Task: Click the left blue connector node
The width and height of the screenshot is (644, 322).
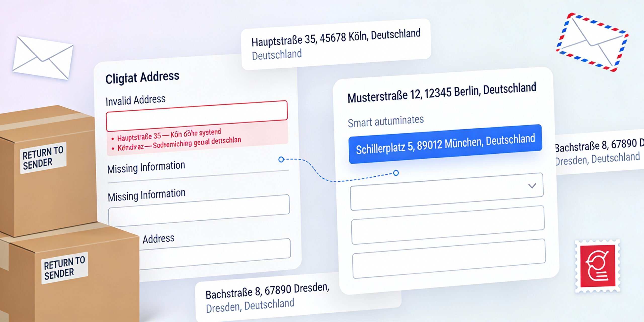Action: click(281, 159)
